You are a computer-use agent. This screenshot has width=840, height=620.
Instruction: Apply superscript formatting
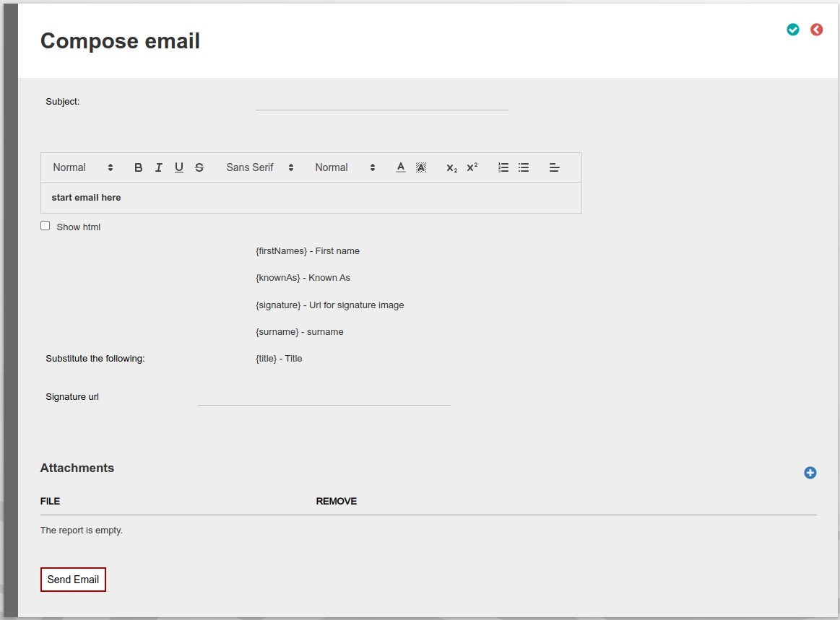pos(472,167)
